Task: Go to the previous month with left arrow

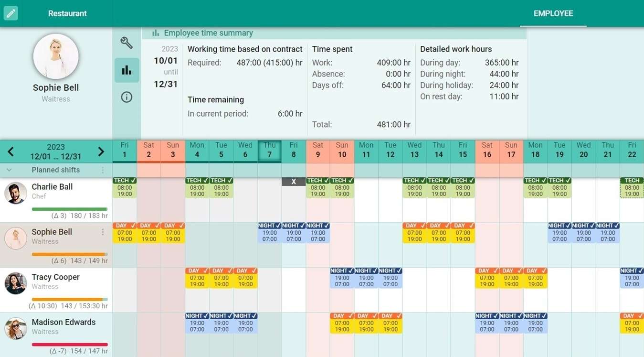Action: click(11, 152)
